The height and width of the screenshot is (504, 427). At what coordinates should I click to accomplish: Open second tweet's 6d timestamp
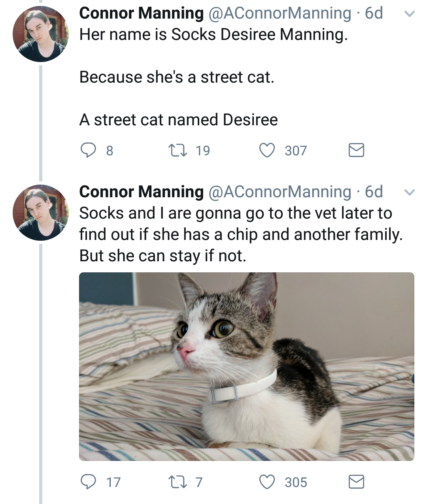tap(374, 192)
